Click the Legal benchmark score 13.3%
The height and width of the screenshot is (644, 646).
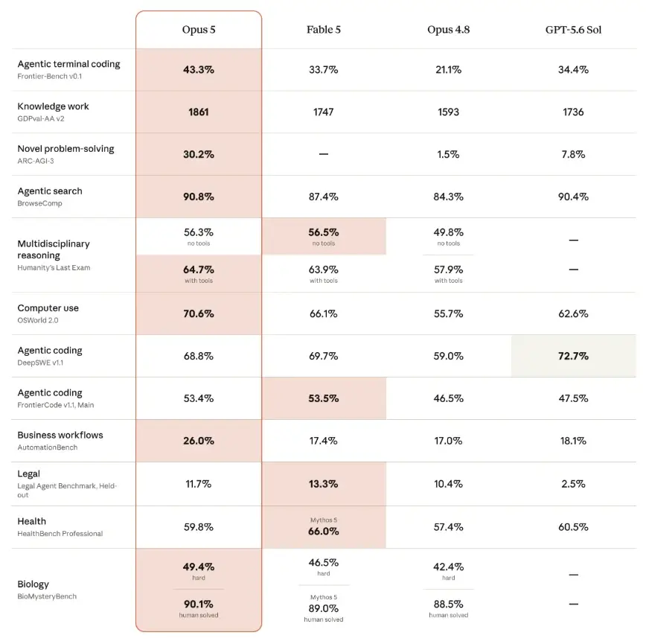pos(324,484)
